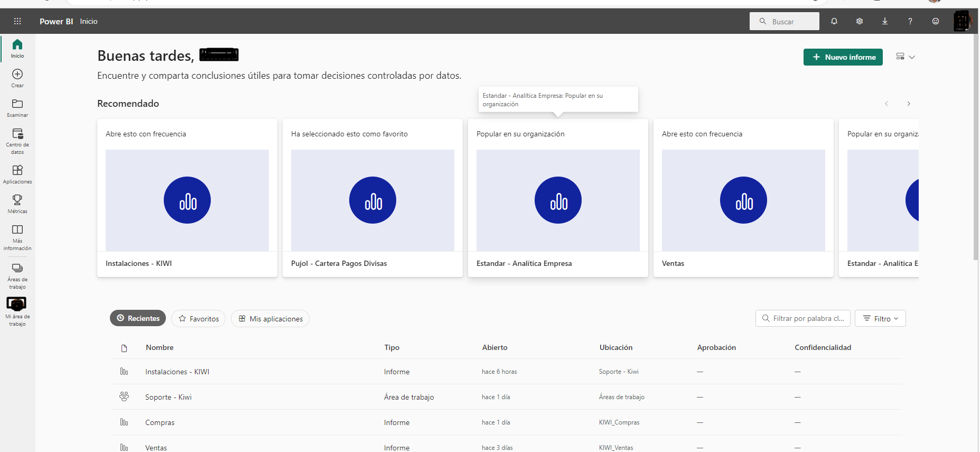Click the Inicio breadcrumb in header
This screenshot has width=980, height=452.
pos(89,21)
